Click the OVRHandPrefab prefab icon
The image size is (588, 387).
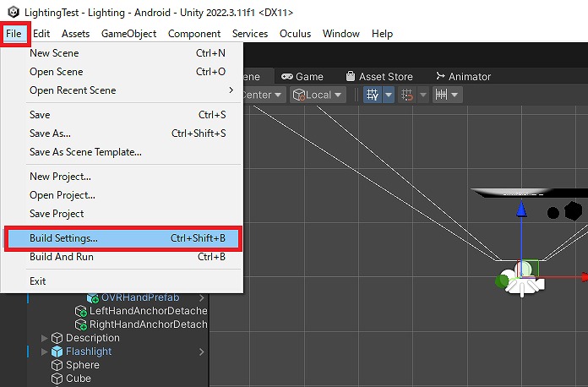tap(93, 298)
